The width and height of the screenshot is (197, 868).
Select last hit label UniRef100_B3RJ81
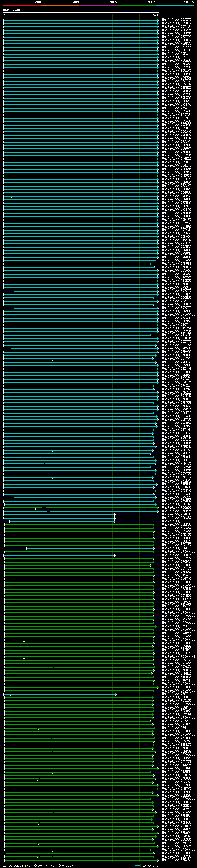click(x=177, y=860)
